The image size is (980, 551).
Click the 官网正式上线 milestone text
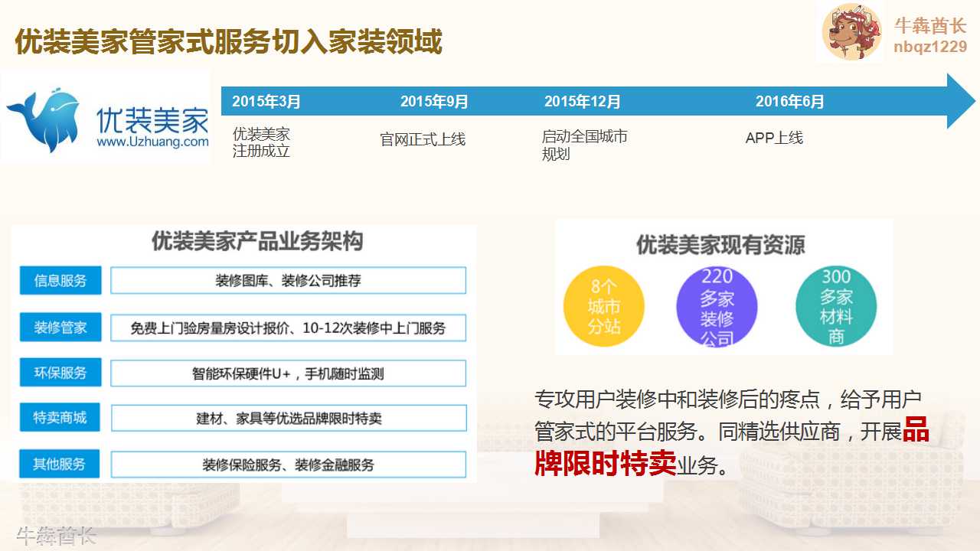pyautogui.click(x=423, y=139)
